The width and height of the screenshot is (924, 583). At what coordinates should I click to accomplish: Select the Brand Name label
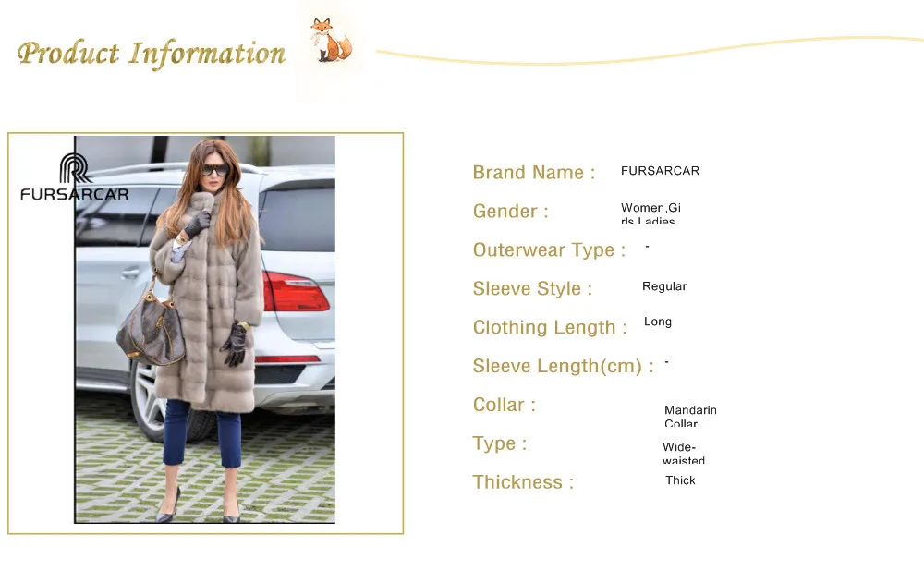pos(534,172)
